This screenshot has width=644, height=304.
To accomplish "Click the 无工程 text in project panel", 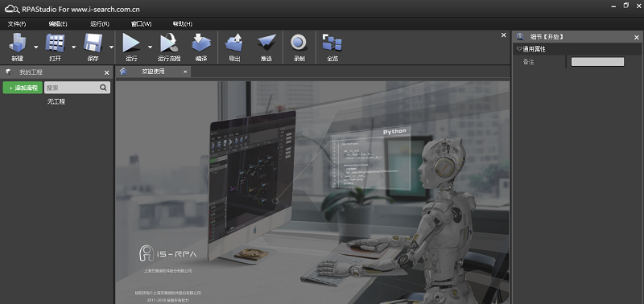I will (x=56, y=102).
